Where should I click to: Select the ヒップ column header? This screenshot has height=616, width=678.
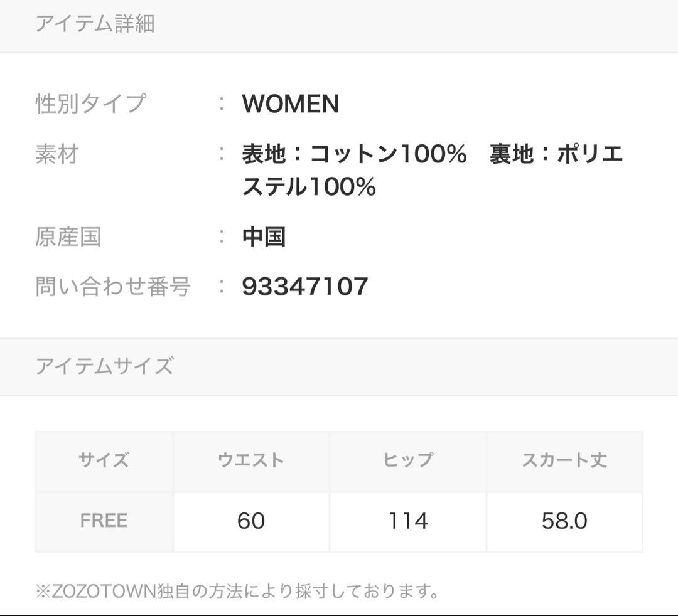point(408,460)
